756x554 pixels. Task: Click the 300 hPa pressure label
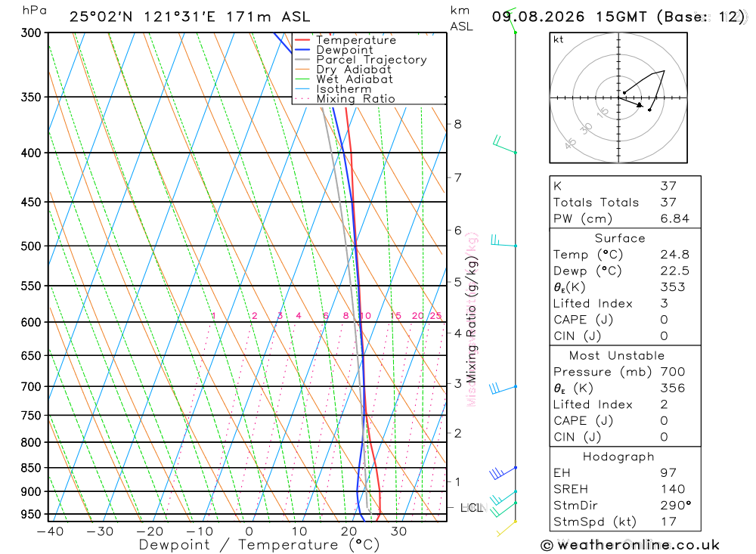click(31, 32)
